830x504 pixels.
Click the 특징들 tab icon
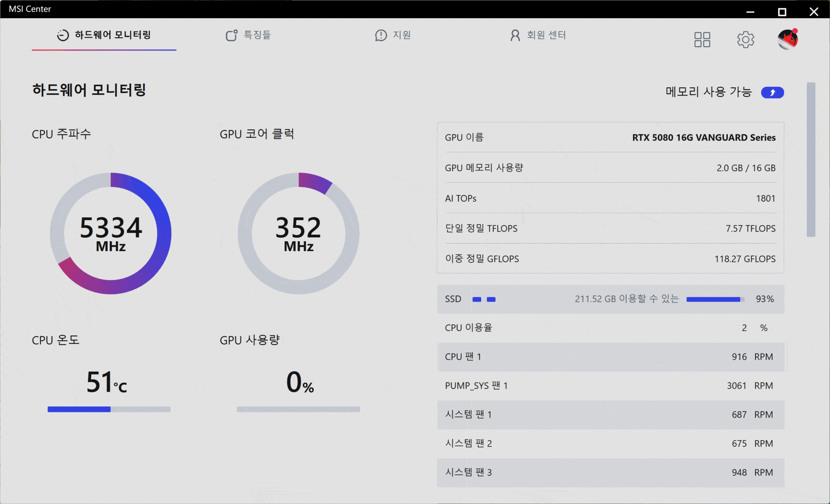(x=232, y=35)
